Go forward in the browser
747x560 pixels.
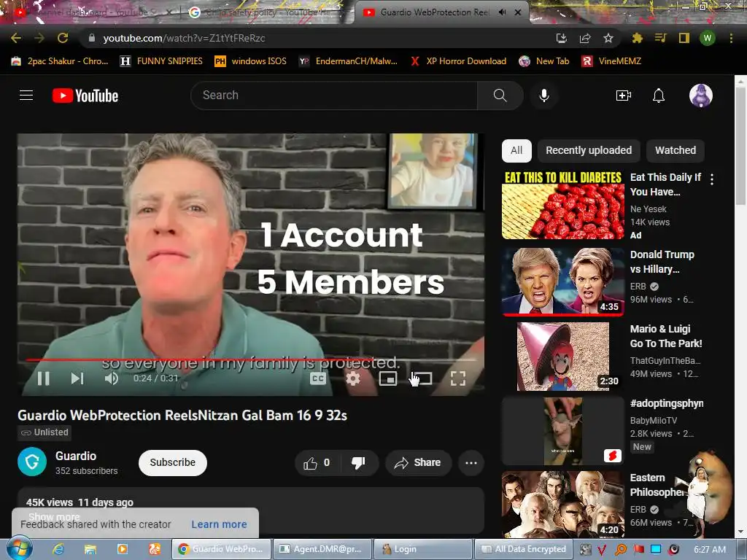(39, 38)
